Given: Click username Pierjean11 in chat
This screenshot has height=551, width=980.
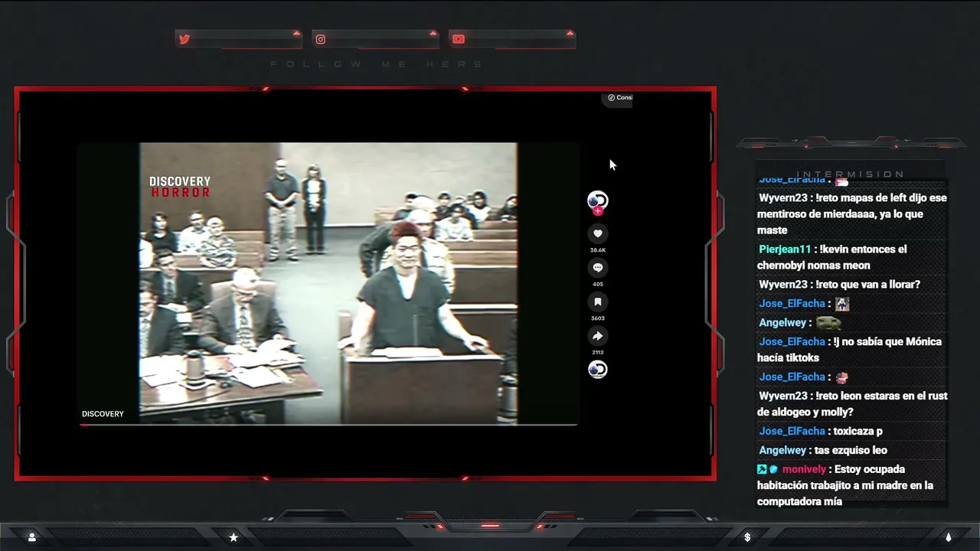Looking at the screenshot, I should click(785, 249).
